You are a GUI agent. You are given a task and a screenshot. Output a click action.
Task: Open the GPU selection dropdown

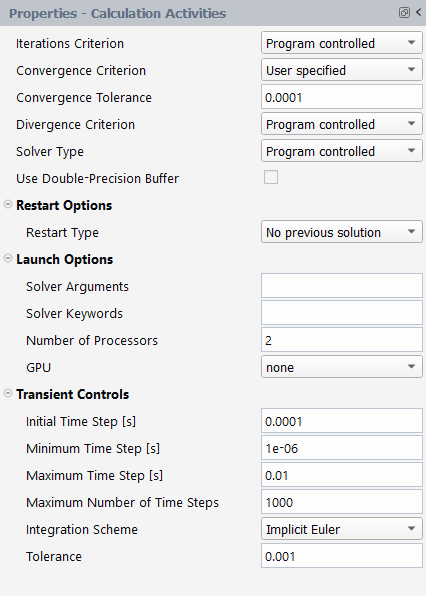[342, 367]
